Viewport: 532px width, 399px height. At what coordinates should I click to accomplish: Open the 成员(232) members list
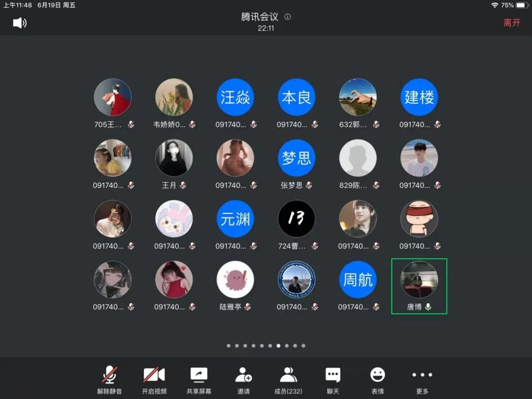288,380
